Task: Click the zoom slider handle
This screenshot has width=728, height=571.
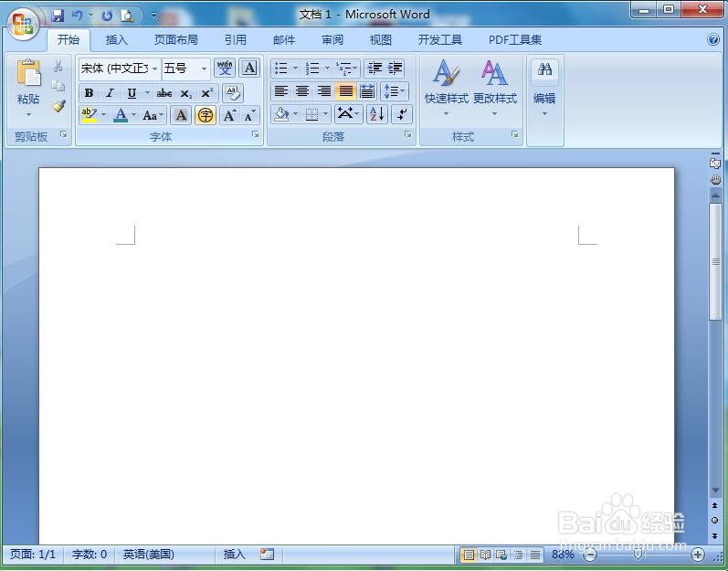Action: (x=638, y=555)
